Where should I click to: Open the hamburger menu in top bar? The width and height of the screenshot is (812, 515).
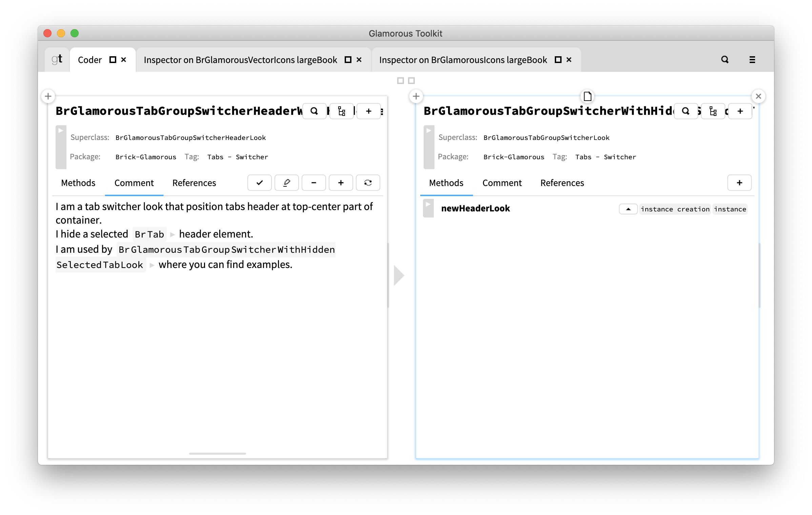click(x=752, y=60)
